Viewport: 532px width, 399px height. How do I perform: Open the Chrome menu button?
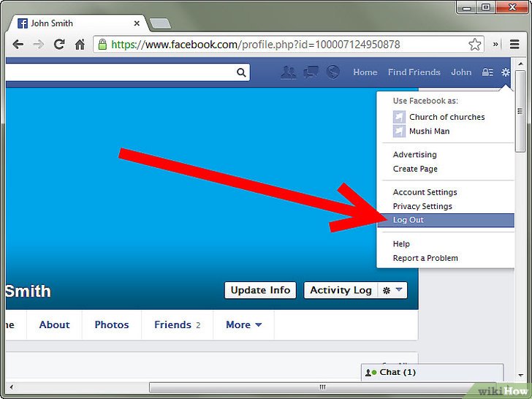(x=515, y=45)
